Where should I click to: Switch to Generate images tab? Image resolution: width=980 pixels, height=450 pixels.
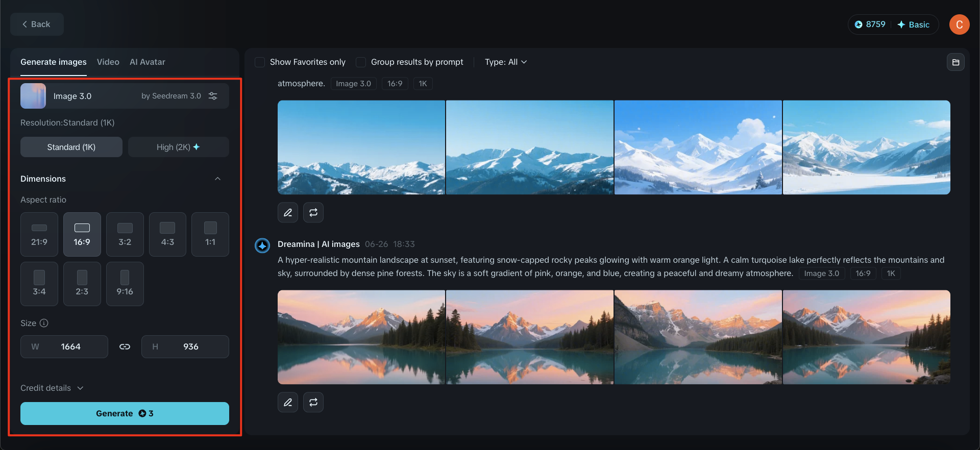pyautogui.click(x=54, y=62)
